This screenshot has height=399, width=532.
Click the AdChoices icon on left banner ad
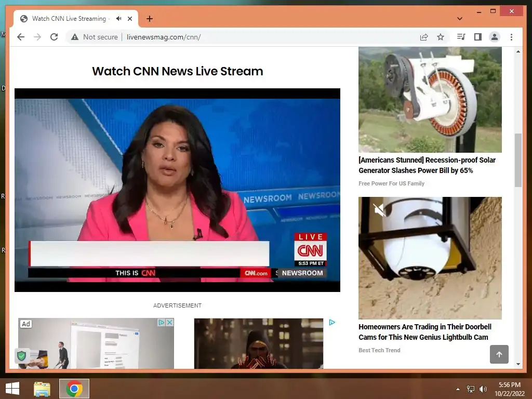[162, 322]
